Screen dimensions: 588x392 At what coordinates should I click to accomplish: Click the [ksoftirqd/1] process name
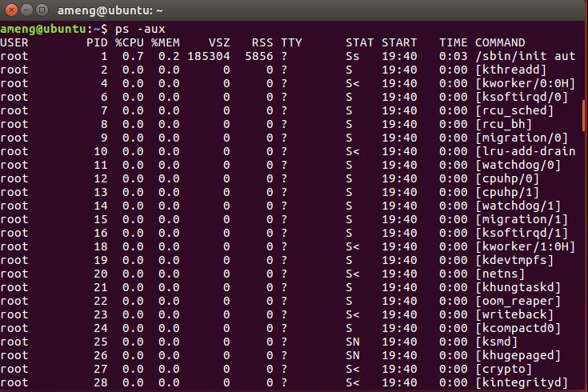522,233
